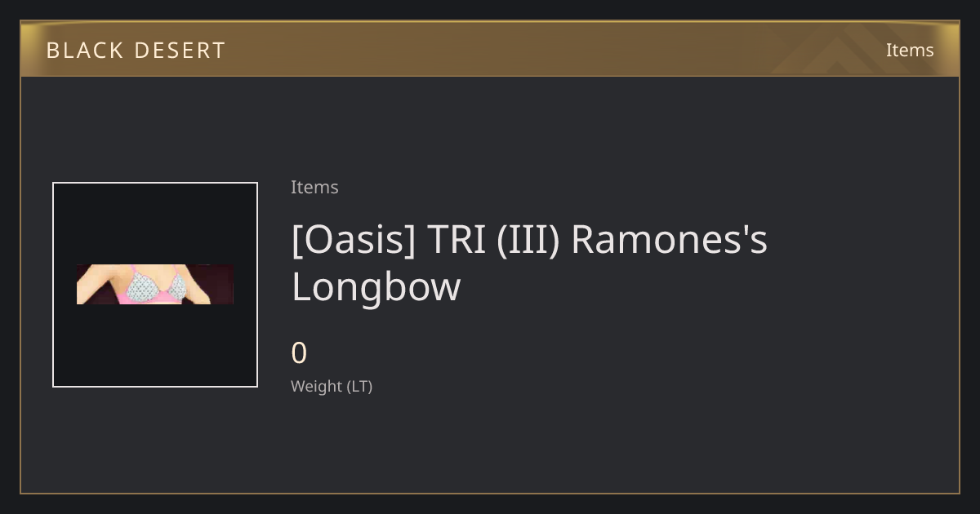The height and width of the screenshot is (514, 980).
Task: Click the dark card background below Weight
Action: pos(572,445)
